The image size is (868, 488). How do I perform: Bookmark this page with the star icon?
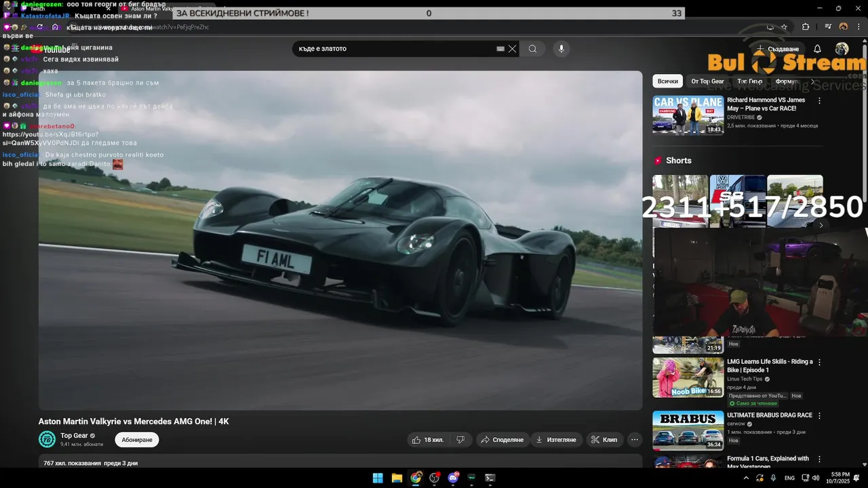click(784, 27)
